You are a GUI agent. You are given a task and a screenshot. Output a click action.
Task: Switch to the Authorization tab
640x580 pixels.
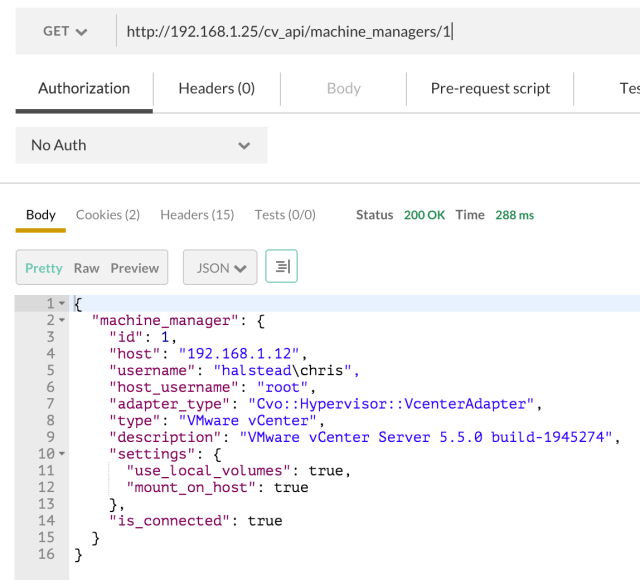click(x=84, y=89)
